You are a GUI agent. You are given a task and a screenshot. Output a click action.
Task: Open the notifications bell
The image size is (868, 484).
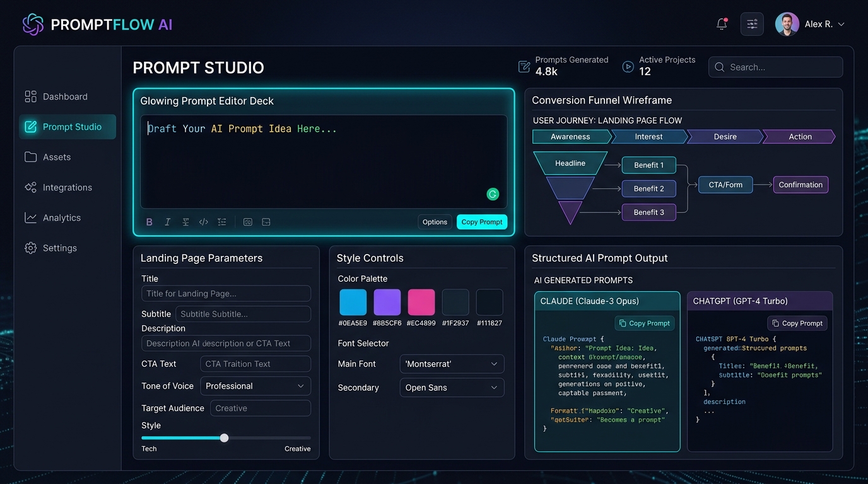pos(722,24)
